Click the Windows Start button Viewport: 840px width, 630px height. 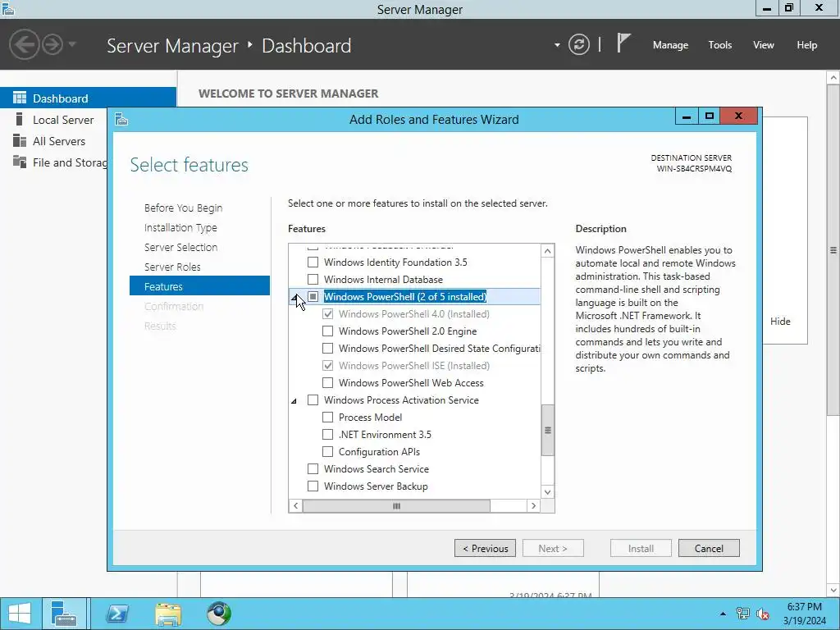tap(20, 614)
